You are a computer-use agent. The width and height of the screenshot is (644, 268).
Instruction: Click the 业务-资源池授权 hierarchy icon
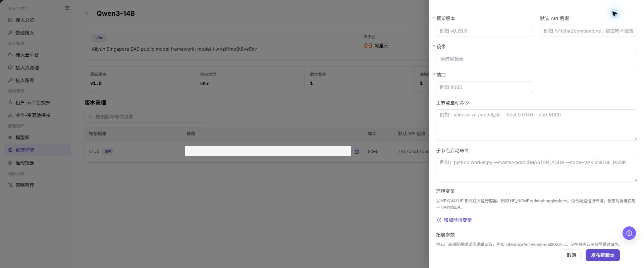(10, 115)
